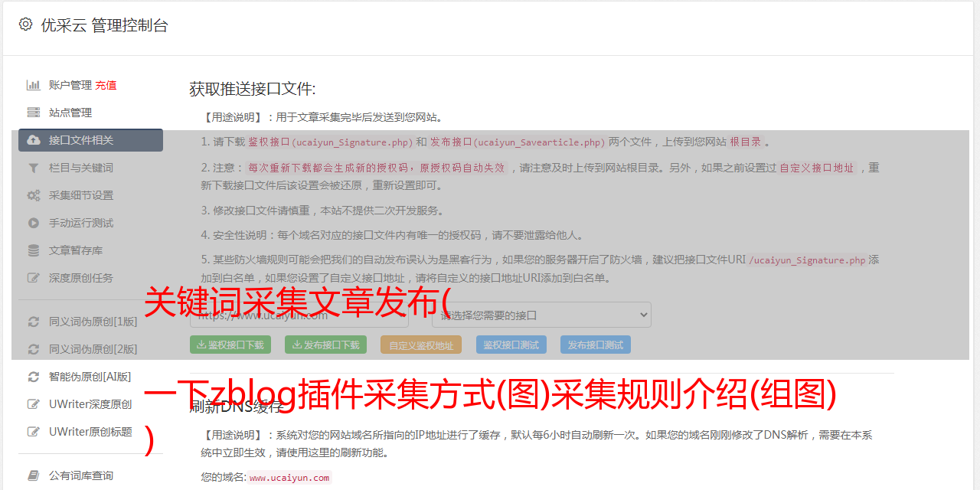Click the /ucaiyun_Signature.php URI code text
Screen dimensions: 980x490
pyautogui.click(x=808, y=260)
